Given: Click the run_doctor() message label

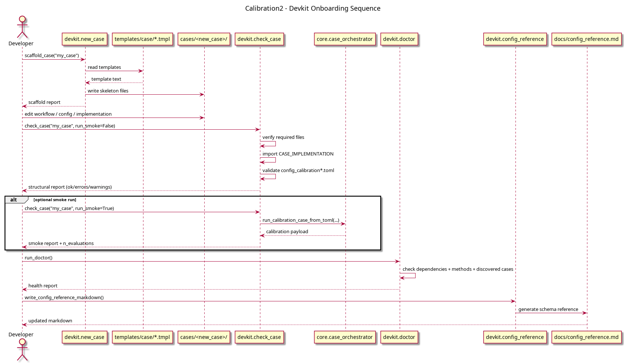Looking at the screenshot, I should (38, 258).
